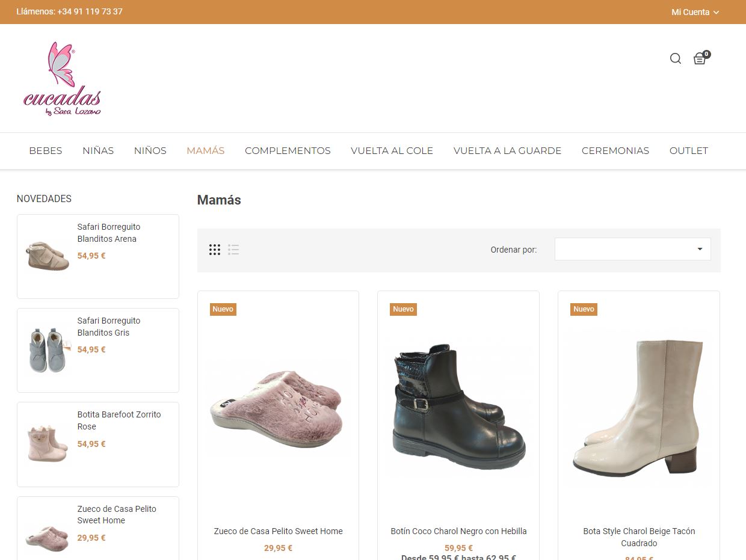
Task: Switch to list view layout
Action: pos(233,250)
